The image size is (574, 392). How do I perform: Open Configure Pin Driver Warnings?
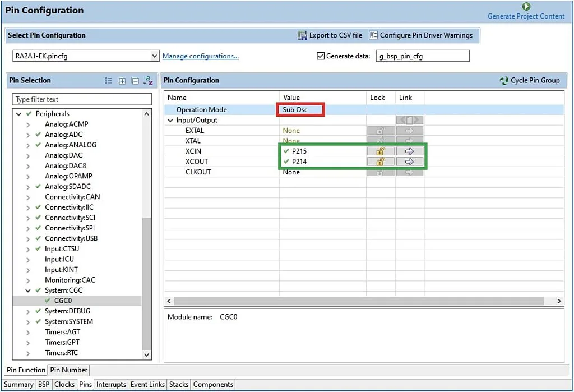coord(373,35)
